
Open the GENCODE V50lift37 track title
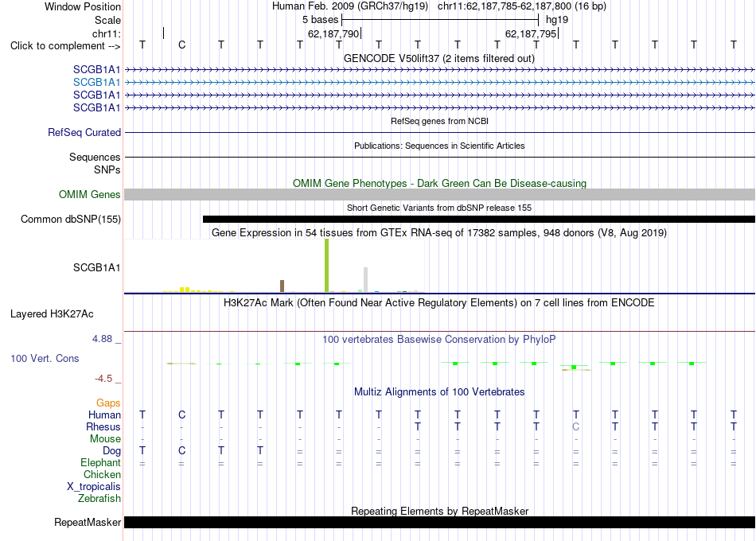[439, 58]
